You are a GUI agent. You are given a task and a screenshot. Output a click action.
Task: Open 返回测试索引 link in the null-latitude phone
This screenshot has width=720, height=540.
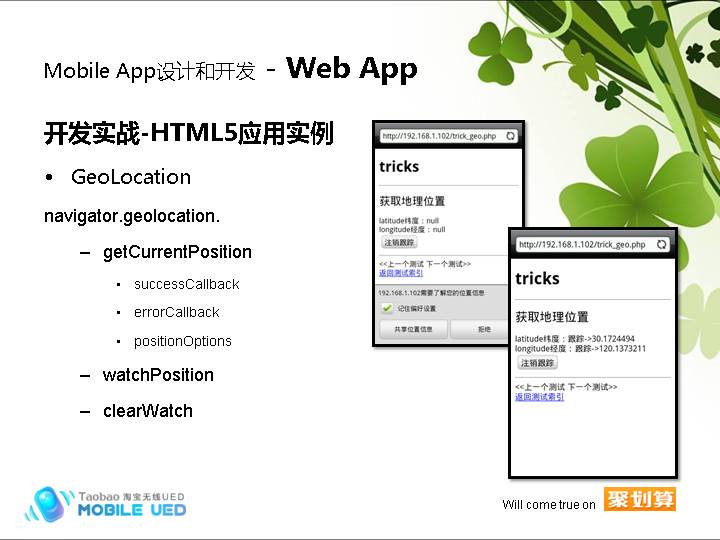400,273
